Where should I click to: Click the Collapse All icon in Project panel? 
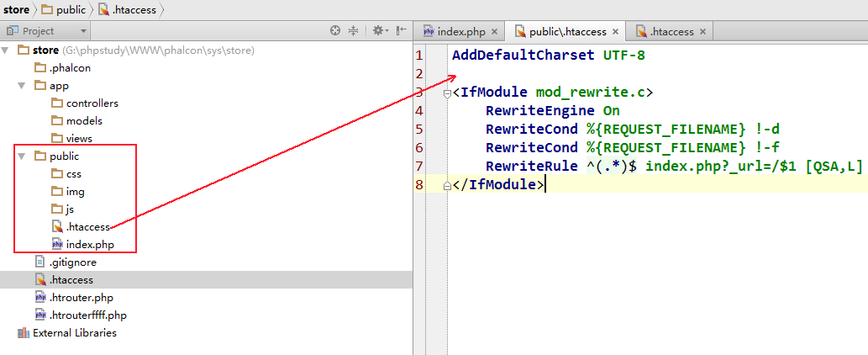tap(354, 31)
